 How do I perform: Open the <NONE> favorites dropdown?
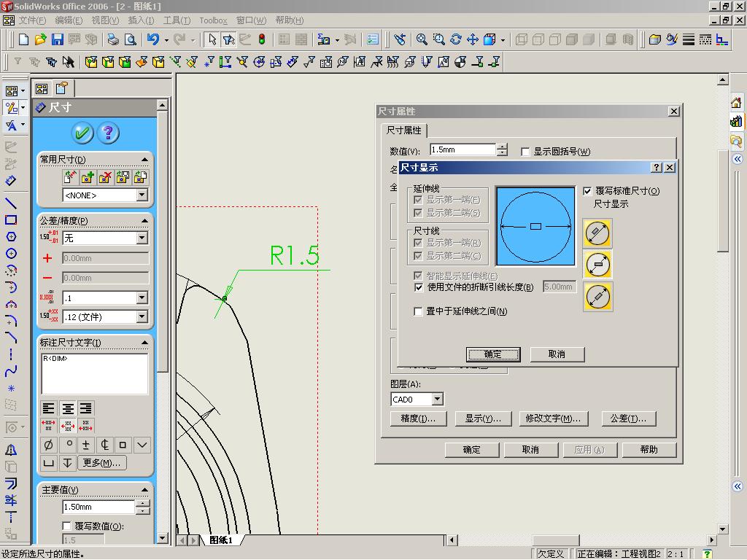pyautogui.click(x=142, y=195)
